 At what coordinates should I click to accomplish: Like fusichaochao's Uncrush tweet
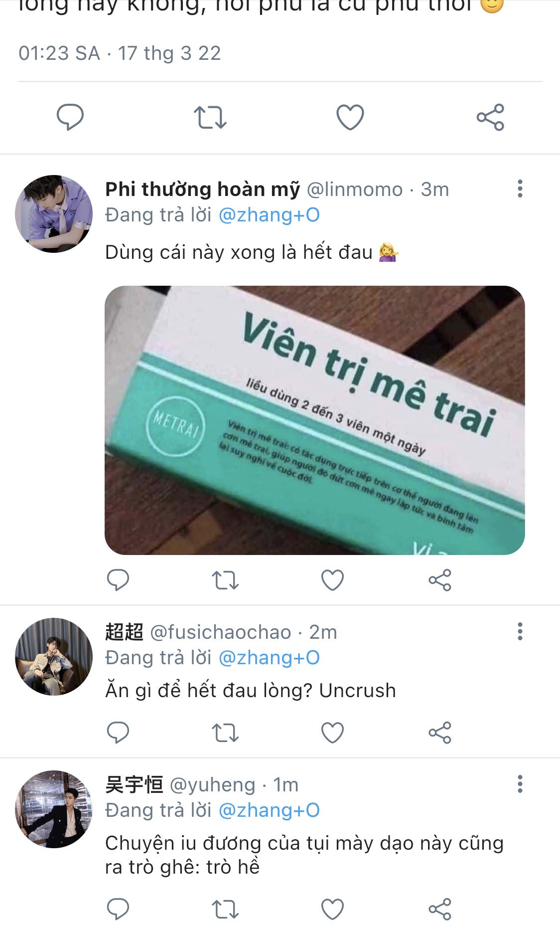332,733
